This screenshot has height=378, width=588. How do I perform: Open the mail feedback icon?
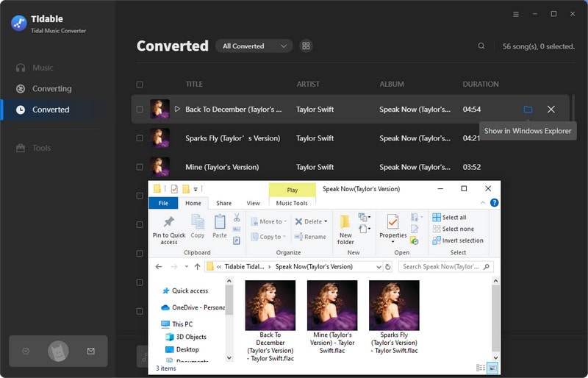pyautogui.click(x=90, y=351)
